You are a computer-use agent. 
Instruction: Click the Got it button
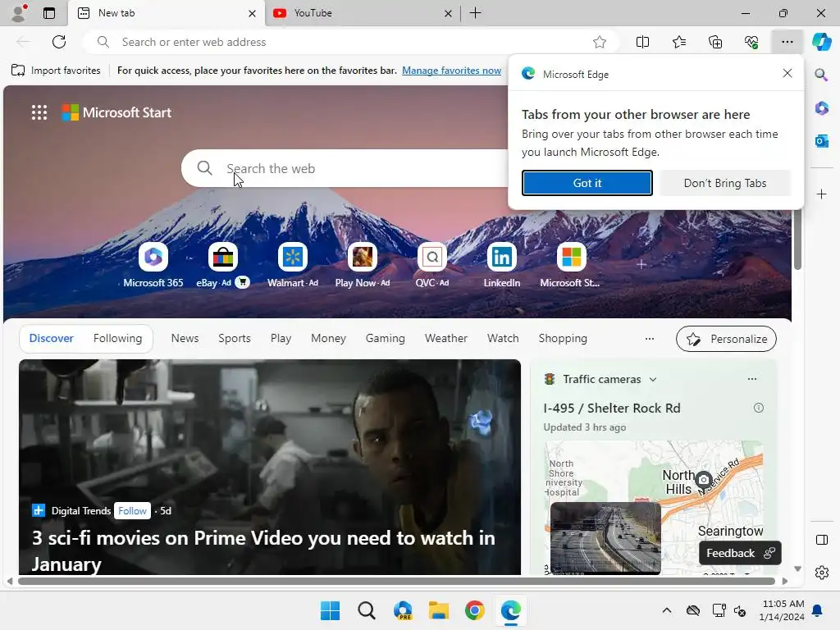click(x=587, y=183)
